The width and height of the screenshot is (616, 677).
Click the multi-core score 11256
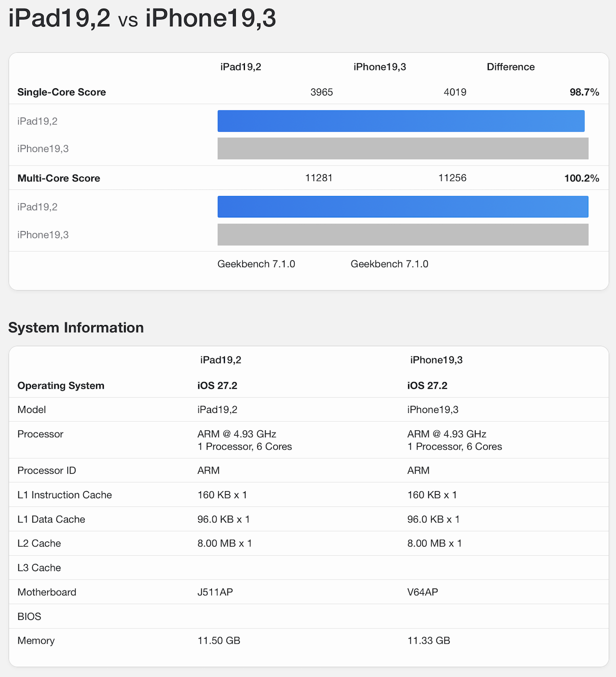coord(452,178)
